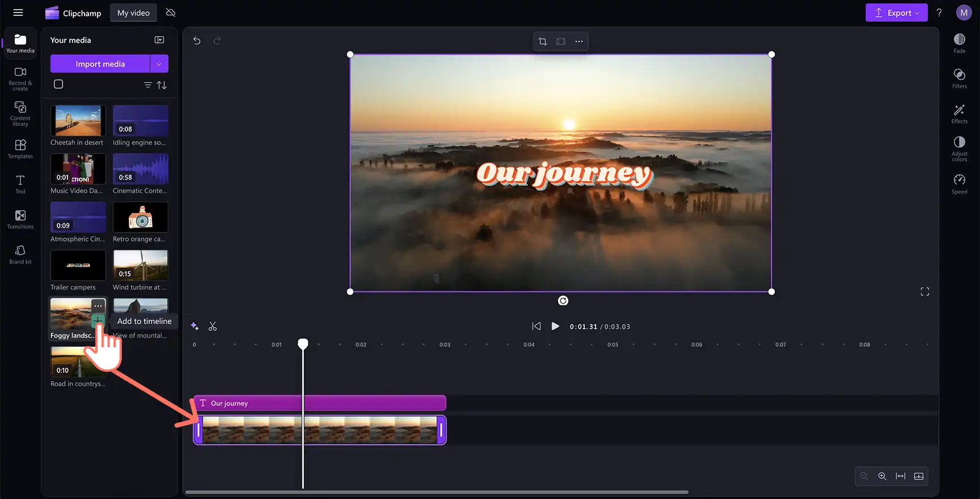Fit timeline to screen
Viewport: 980px width, 499px height.
pyautogui.click(x=901, y=476)
